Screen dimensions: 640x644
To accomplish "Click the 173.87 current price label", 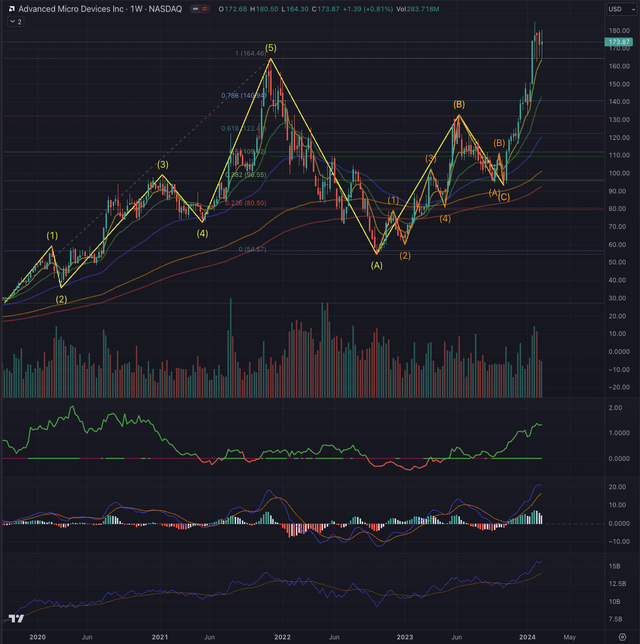I will pos(619,42).
